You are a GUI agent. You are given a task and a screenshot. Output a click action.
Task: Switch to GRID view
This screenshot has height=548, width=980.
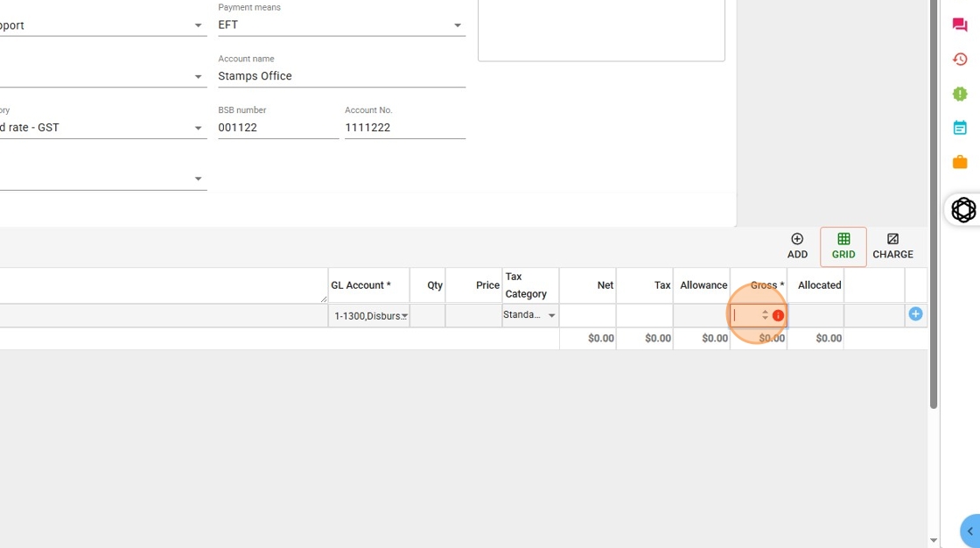(x=843, y=246)
